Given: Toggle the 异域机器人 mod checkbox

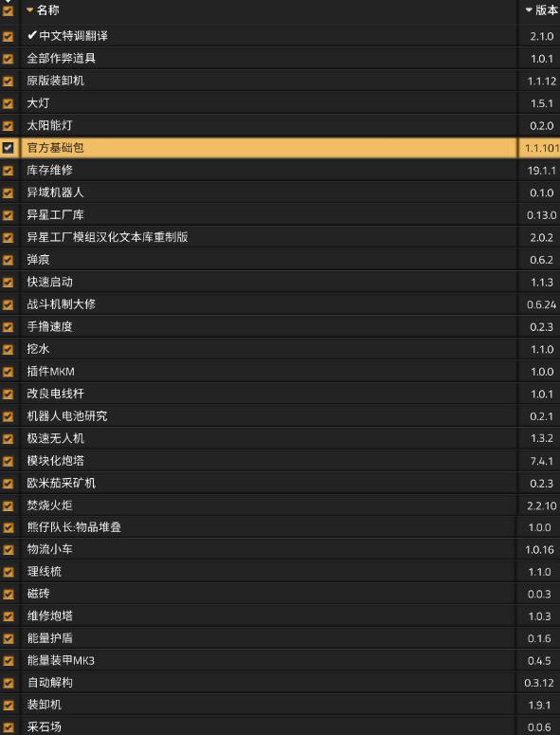Looking at the screenshot, I should (8, 193).
